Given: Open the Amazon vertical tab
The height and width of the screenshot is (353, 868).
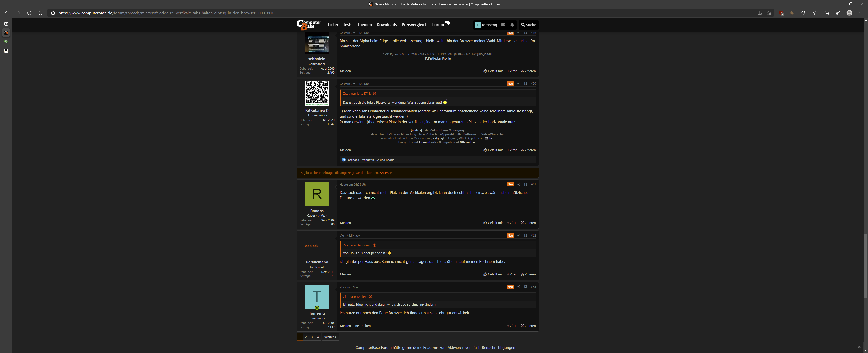Looking at the screenshot, I should pyautogui.click(x=6, y=50).
